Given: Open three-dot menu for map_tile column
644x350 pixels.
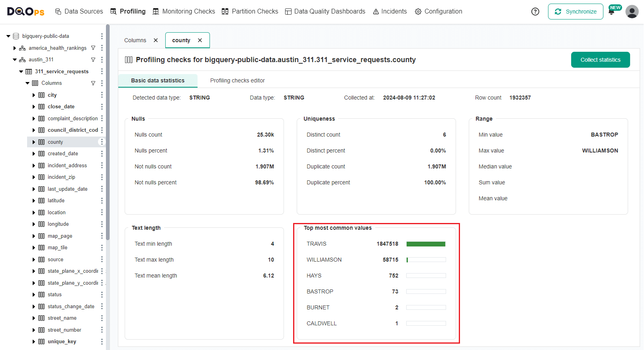Looking at the screenshot, I should 102,248.
